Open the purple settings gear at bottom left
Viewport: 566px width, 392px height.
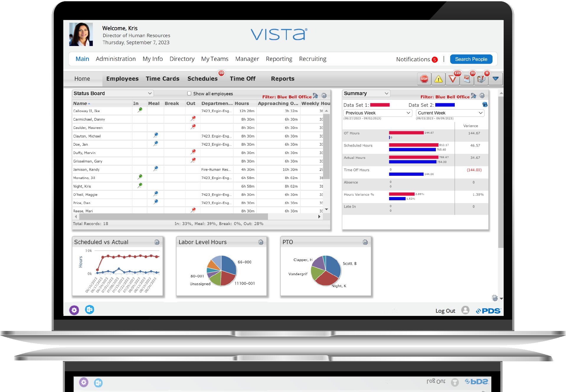74,310
